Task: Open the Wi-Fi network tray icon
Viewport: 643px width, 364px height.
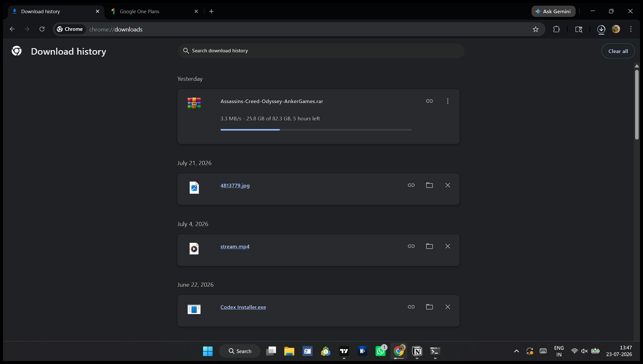Action: click(574, 351)
